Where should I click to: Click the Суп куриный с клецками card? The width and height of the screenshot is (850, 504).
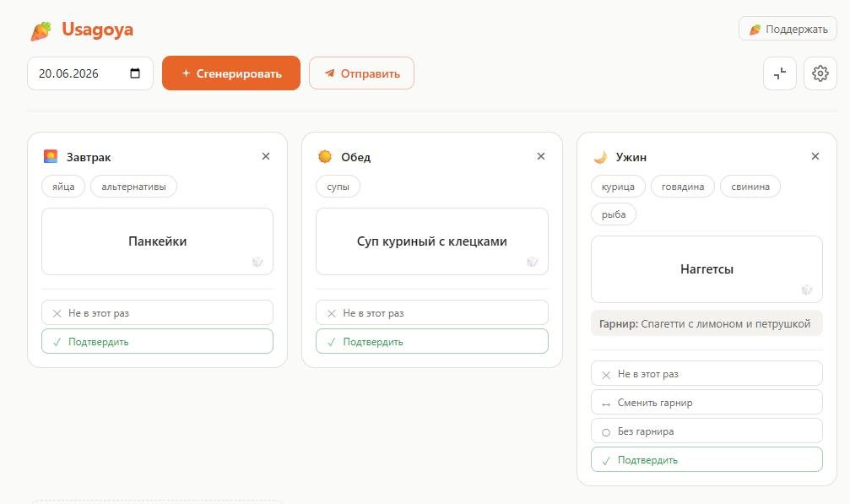(432, 241)
